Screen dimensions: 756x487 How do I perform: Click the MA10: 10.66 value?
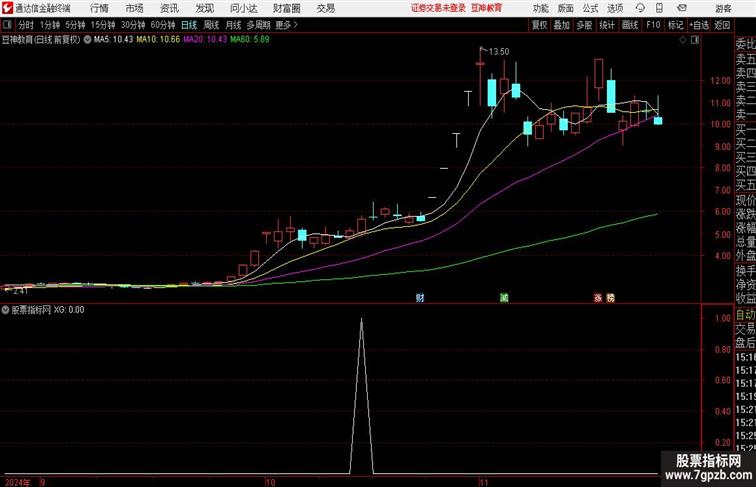coord(158,40)
